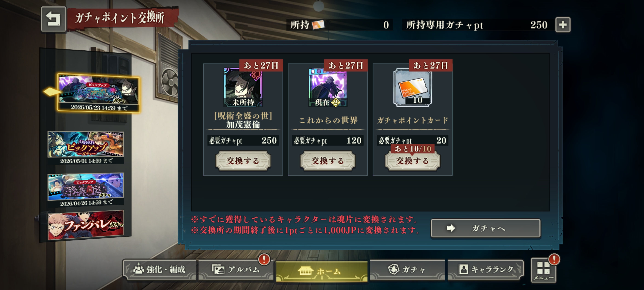Image resolution: width=644 pixels, height=290 pixels.
Task: Select the 加茂憲倫 character portrait icon
Action: coord(243,87)
